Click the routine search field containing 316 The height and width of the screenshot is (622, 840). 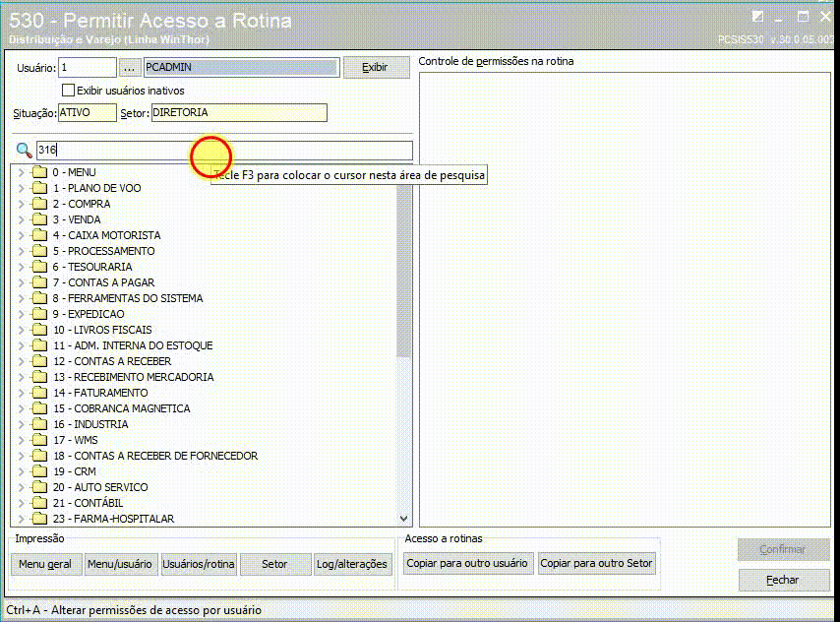click(x=224, y=151)
